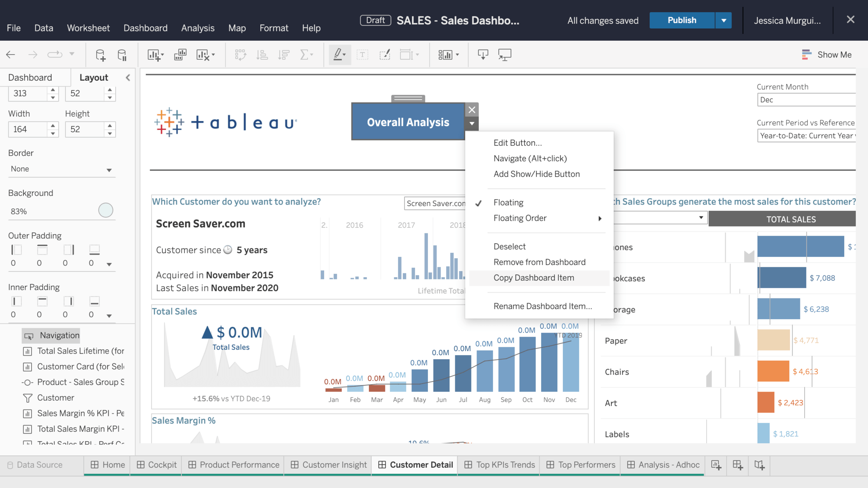Toggle Floating option in context menu
The height and width of the screenshot is (488, 868).
pos(508,202)
